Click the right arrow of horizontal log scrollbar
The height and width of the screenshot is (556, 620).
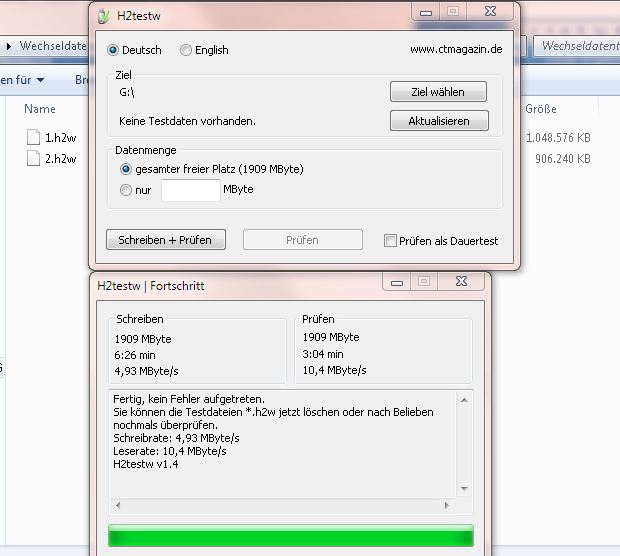coord(447,505)
